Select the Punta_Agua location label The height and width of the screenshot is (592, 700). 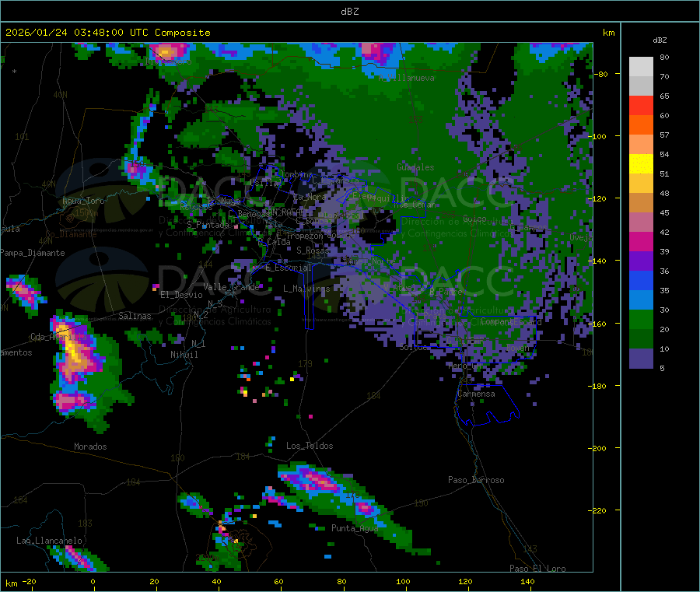pyautogui.click(x=355, y=528)
